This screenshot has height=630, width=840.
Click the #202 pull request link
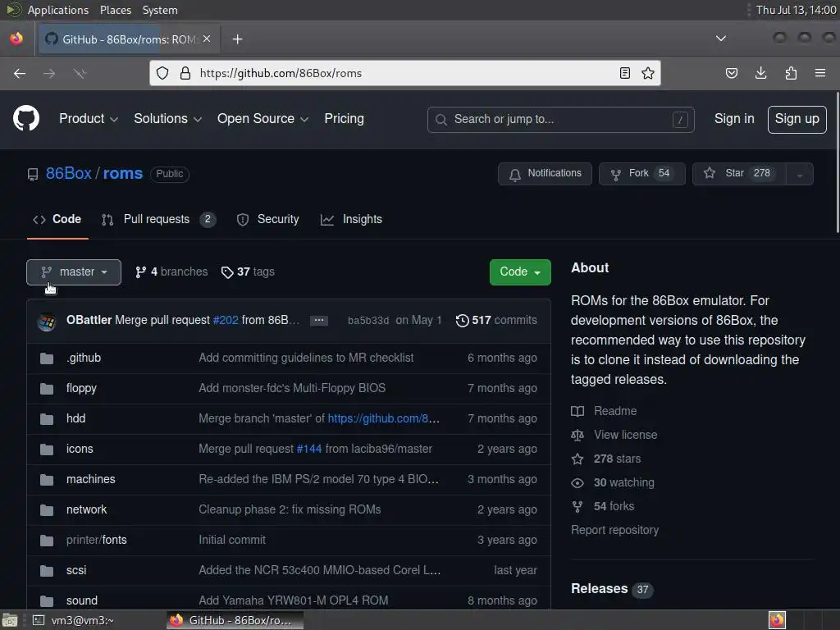click(x=226, y=321)
